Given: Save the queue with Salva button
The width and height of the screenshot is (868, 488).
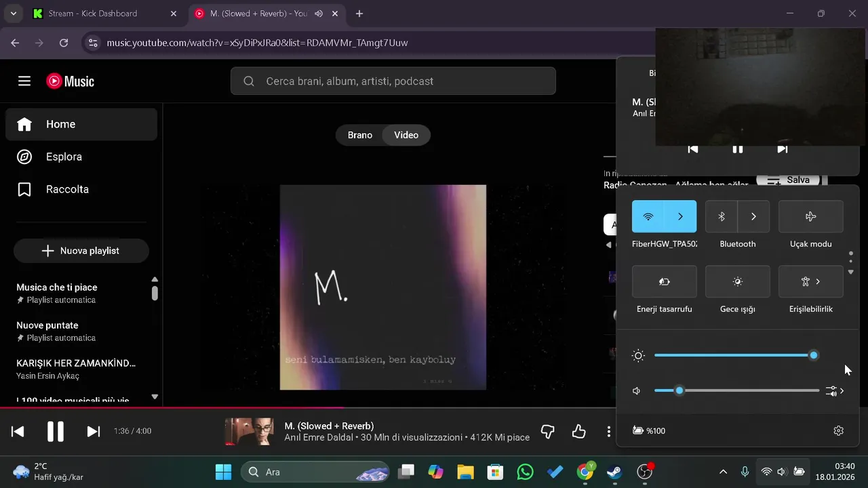Looking at the screenshot, I should pos(788,180).
